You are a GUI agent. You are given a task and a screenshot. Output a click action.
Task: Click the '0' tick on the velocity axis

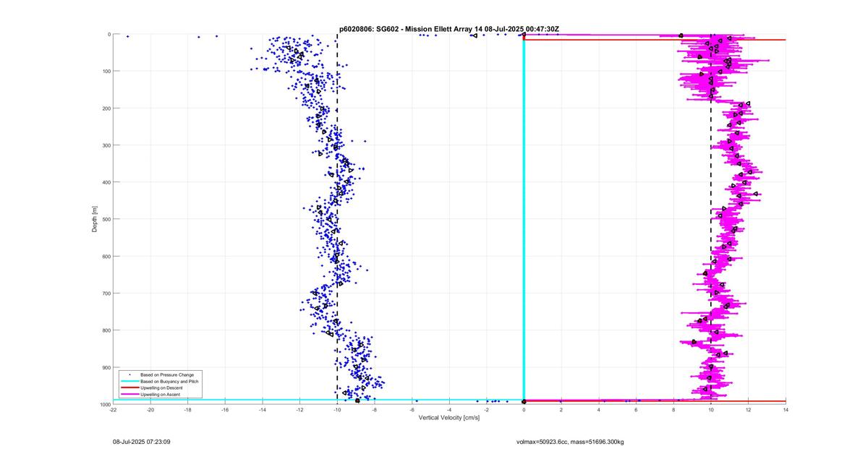(524, 409)
